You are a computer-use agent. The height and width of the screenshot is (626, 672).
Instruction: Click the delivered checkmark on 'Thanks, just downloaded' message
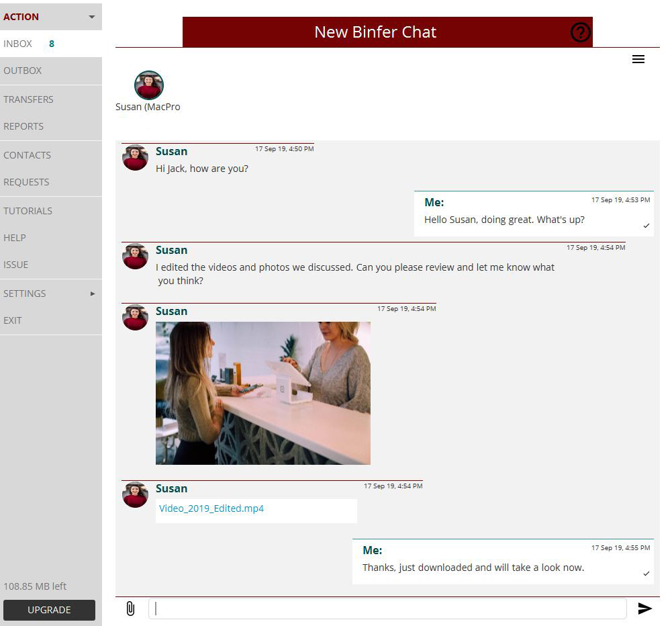pos(646,573)
